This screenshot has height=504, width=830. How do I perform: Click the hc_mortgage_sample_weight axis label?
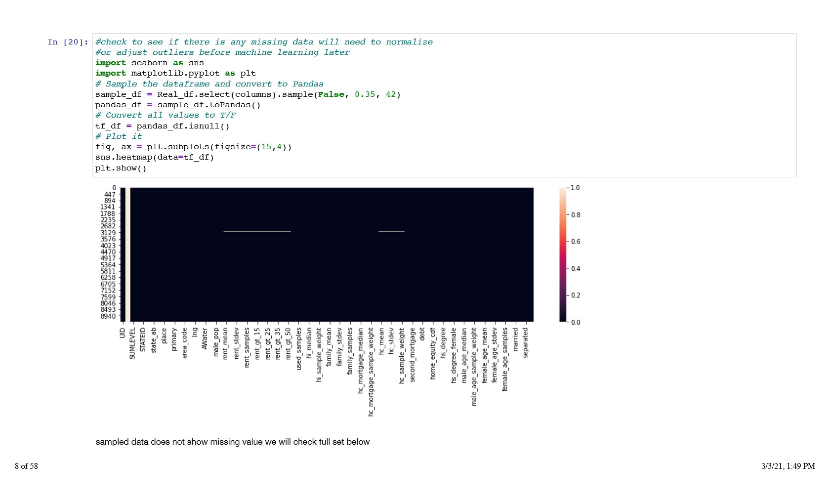pyautogui.click(x=371, y=372)
